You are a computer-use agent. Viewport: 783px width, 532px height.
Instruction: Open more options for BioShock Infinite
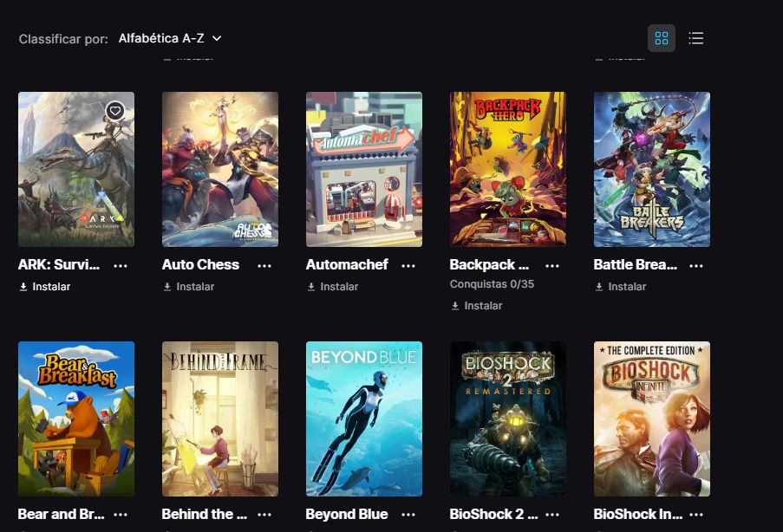coord(695,515)
